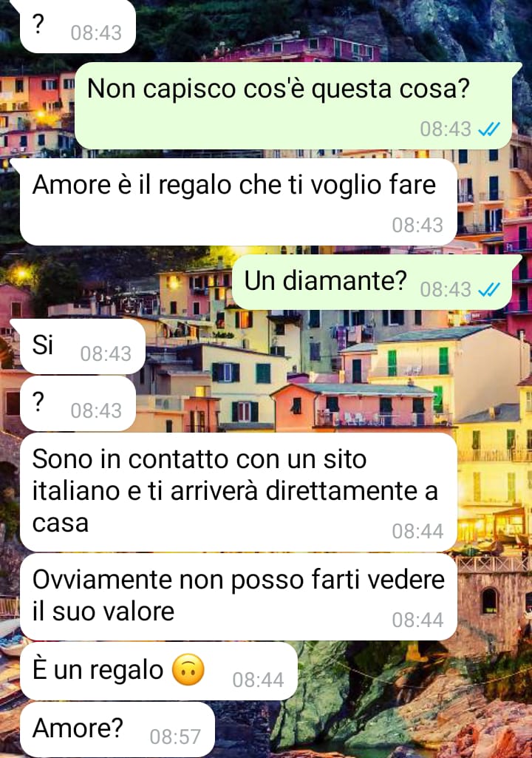Image resolution: width=532 pixels, height=758 pixels.
Task: Tap the 'Amore?' message at 08:57
Action: click(x=117, y=729)
